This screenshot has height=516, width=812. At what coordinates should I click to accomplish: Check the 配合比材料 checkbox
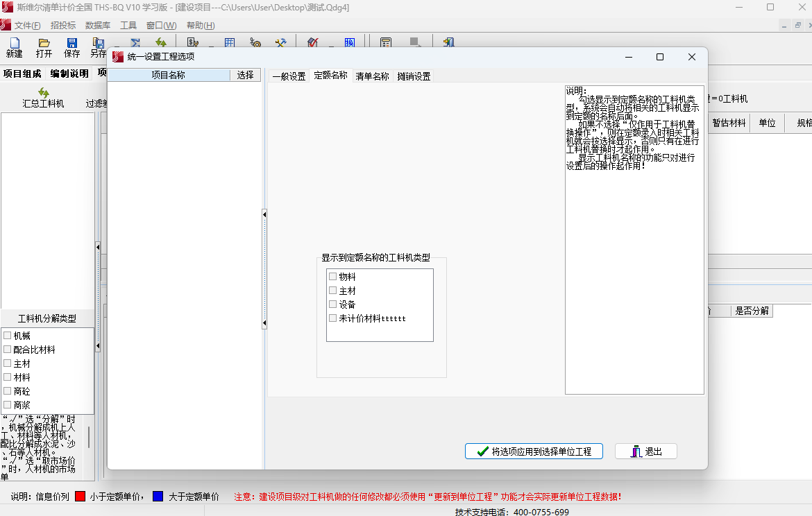(x=8, y=350)
